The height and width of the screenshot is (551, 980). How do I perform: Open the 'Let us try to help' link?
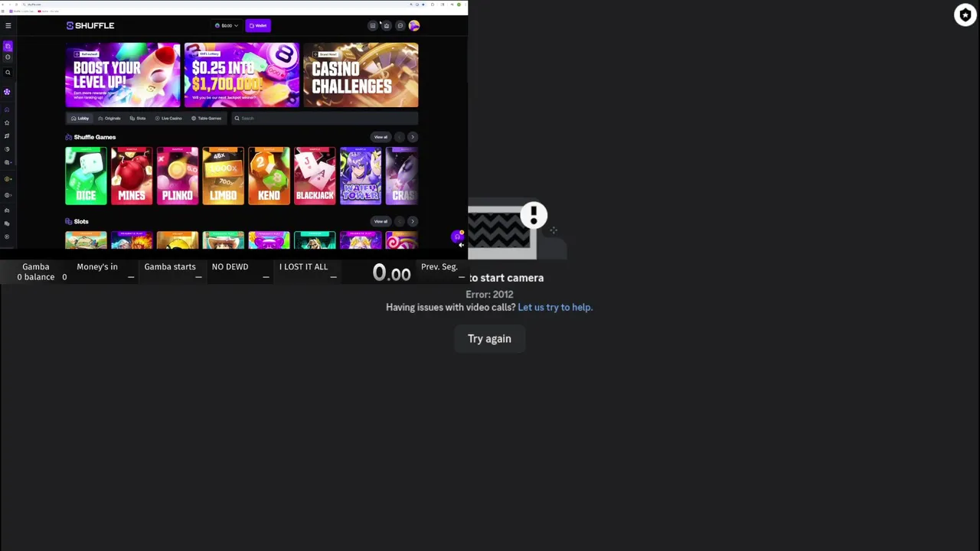pos(555,307)
